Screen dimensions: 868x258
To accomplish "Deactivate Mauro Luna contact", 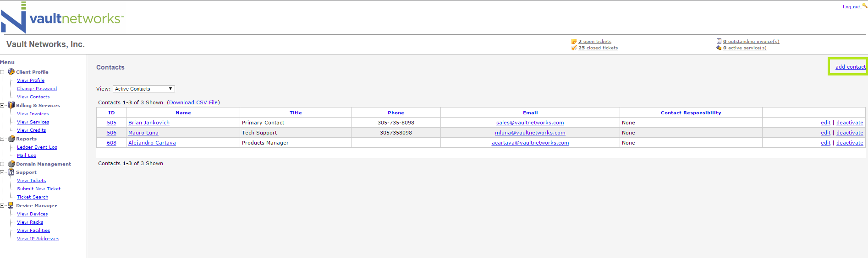I will pyautogui.click(x=850, y=133).
